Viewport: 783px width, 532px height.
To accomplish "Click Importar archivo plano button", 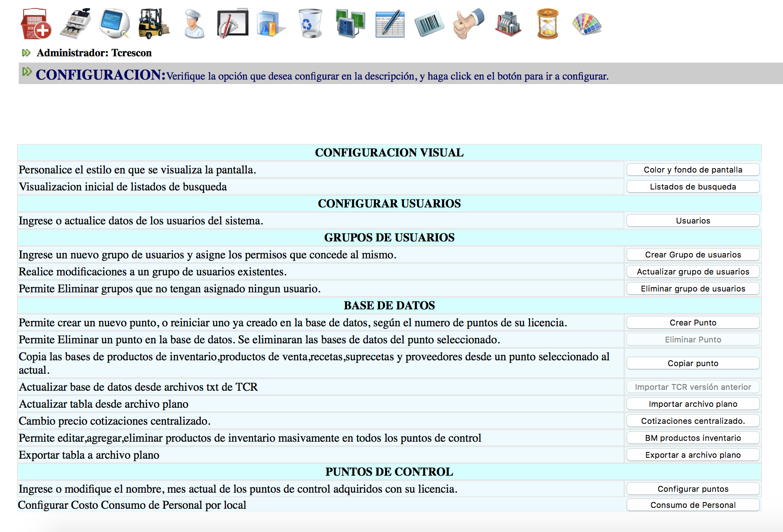I will point(693,404).
